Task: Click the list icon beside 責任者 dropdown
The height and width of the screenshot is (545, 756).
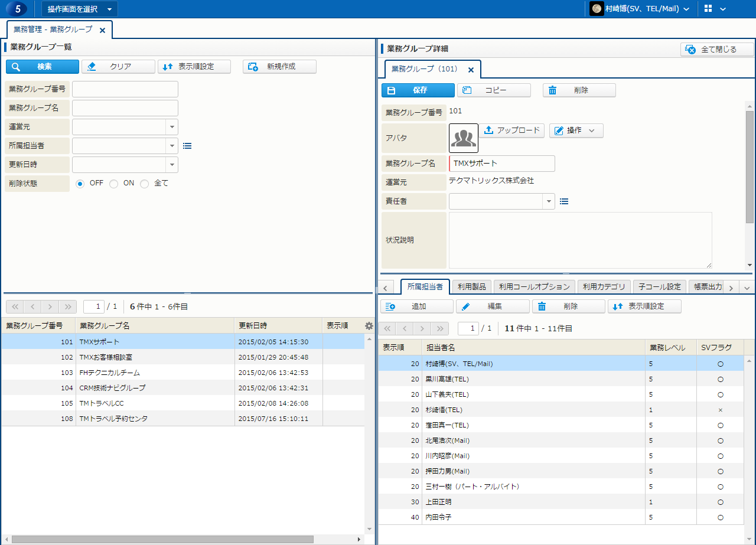Action: pos(564,201)
